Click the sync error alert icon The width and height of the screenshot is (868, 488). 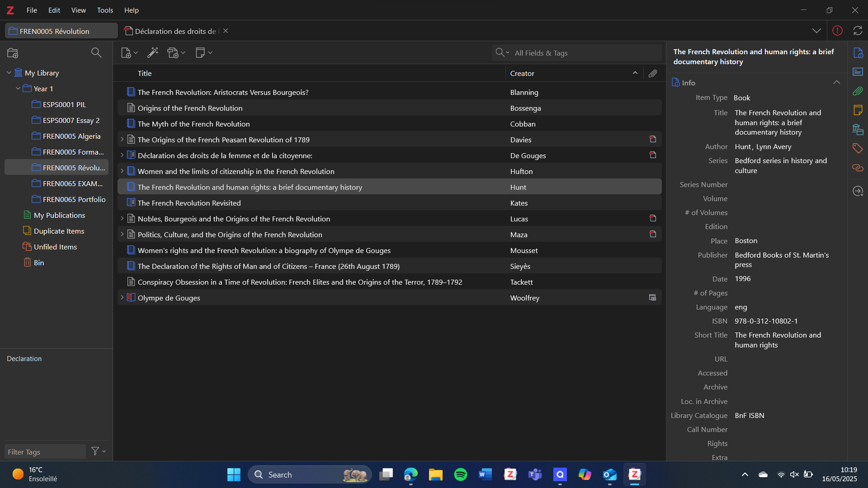pos(837,31)
